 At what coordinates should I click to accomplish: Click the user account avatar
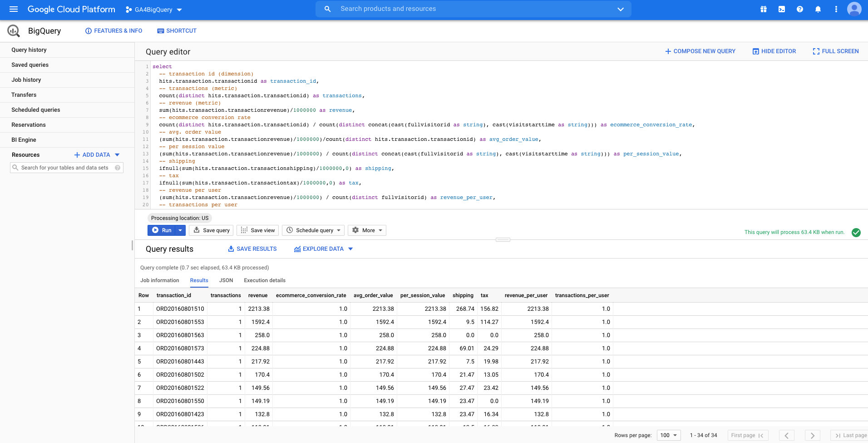(x=854, y=9)
